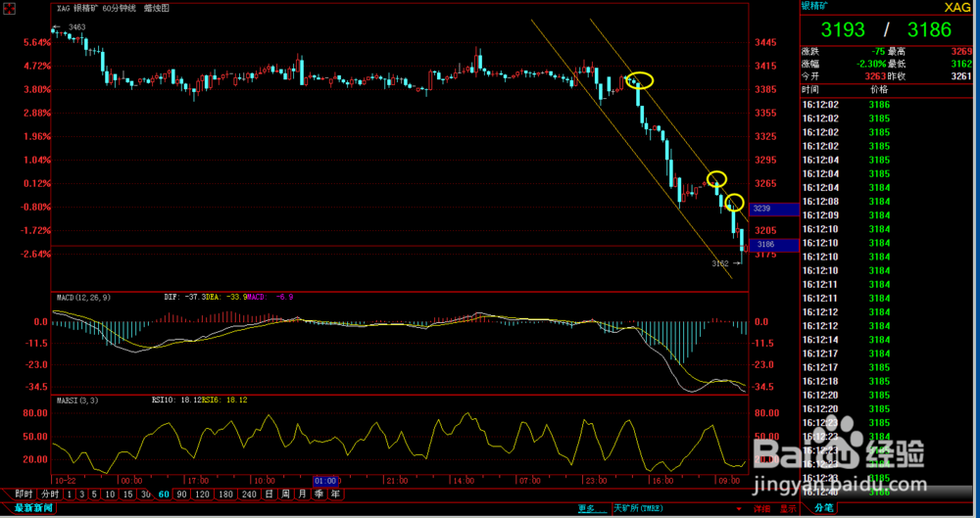Click the 3162 low-point label on chart
This screenshot has width=980, height=518.
[720, 263]
